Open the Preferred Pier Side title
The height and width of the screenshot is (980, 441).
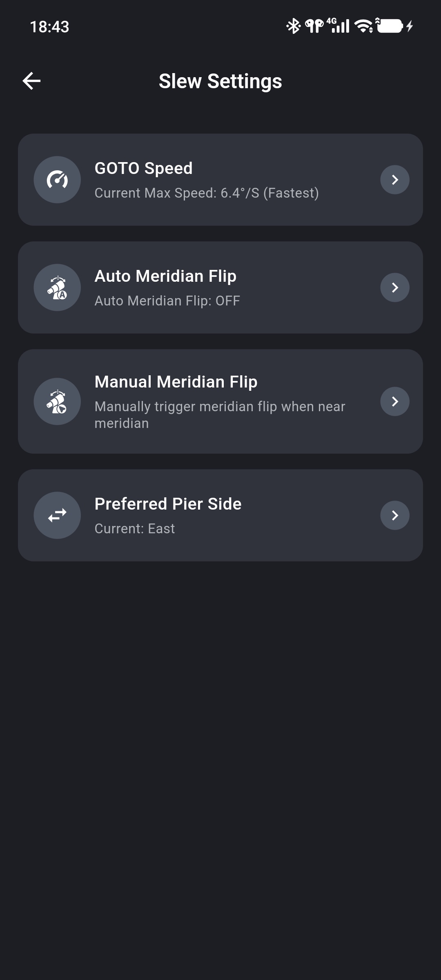pyautogui.click(x=168, y=504)
